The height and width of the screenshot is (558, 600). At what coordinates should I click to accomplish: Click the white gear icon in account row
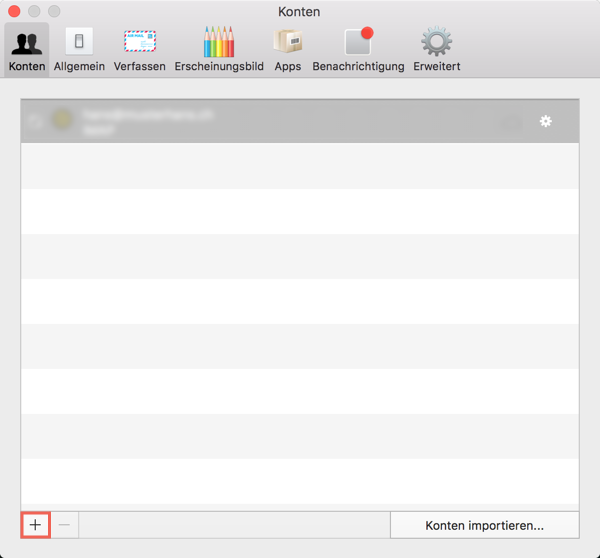pos(545,121)
